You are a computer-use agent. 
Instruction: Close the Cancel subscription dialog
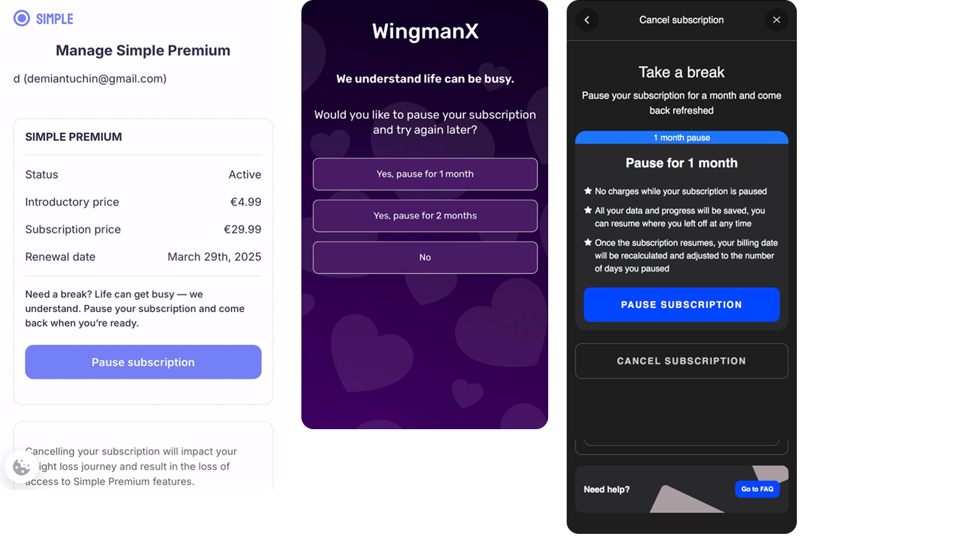(x=776, y=20)
